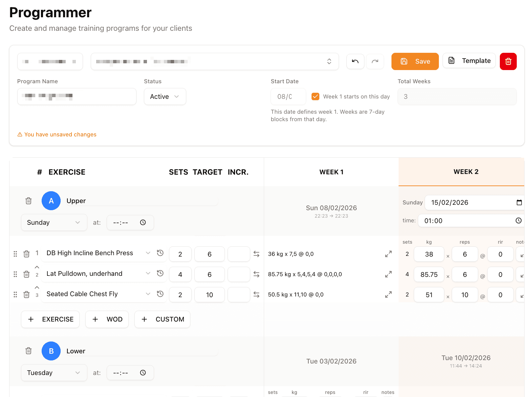Delete Seated Cable Chest Fly exercise

coord(26,294)
